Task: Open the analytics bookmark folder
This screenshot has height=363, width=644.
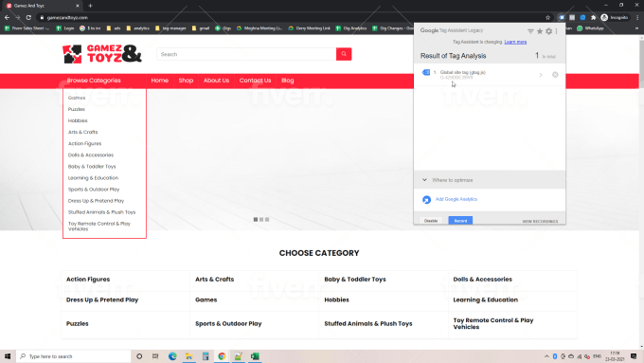Action: [138, 28]
